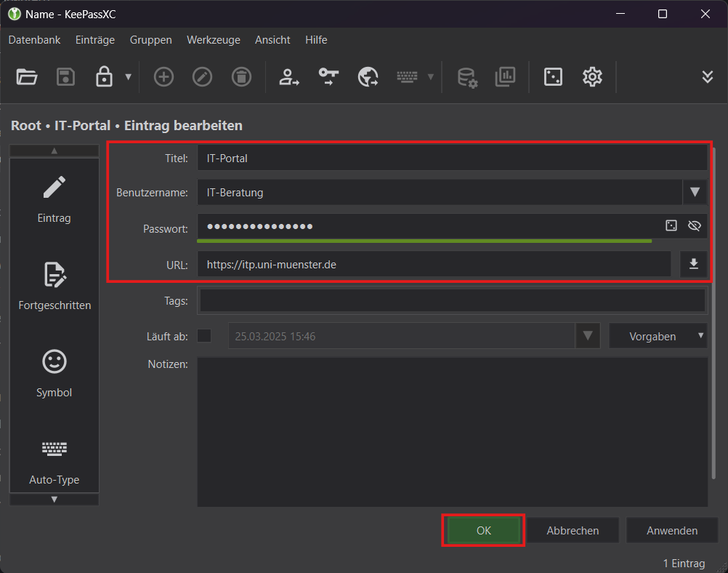Open the Datenbank menu
This screenshot has width=728, height=573.
click(x=34, y=40)
